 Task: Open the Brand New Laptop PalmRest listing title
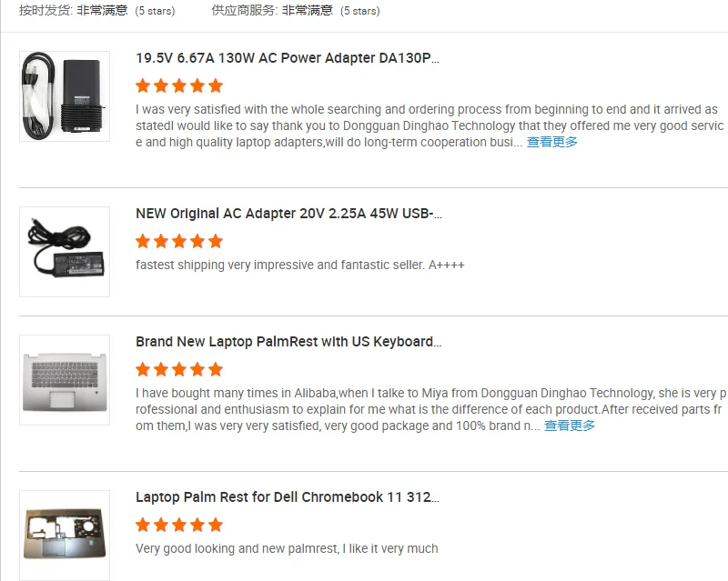click(288, 342)
